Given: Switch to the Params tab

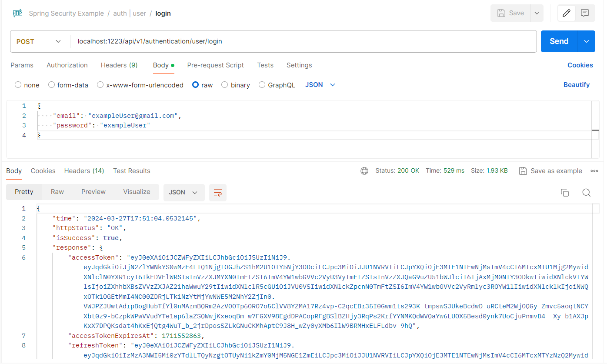Looking at the screenshot, I should [x=22, y=65].
